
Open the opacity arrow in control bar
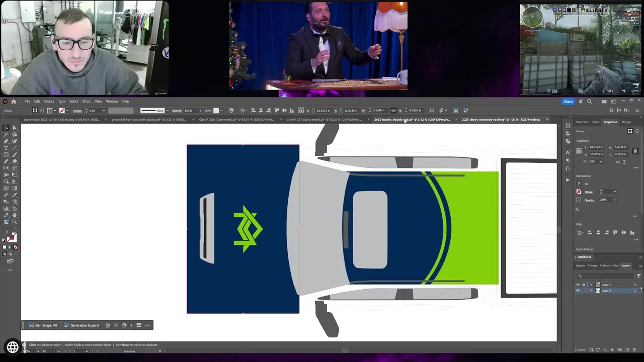200,111
